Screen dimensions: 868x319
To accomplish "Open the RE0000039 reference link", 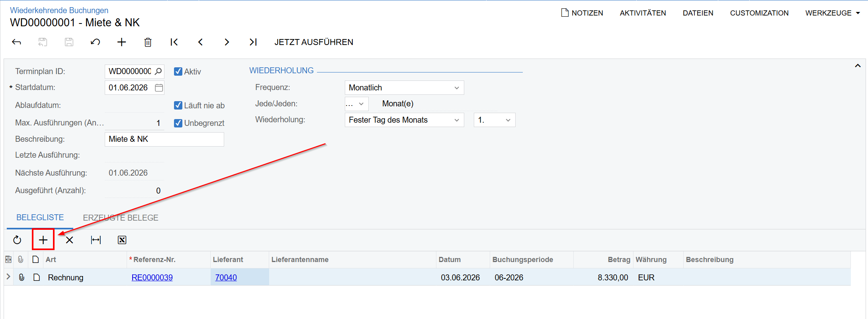I will (152, 278).
